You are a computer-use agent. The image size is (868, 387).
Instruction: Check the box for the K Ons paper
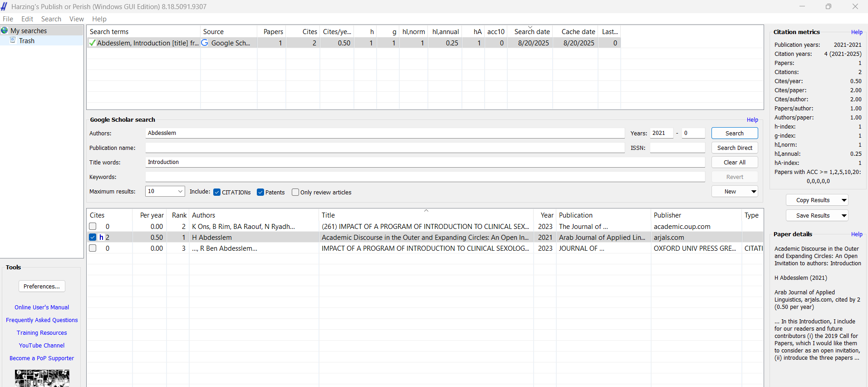93,226
